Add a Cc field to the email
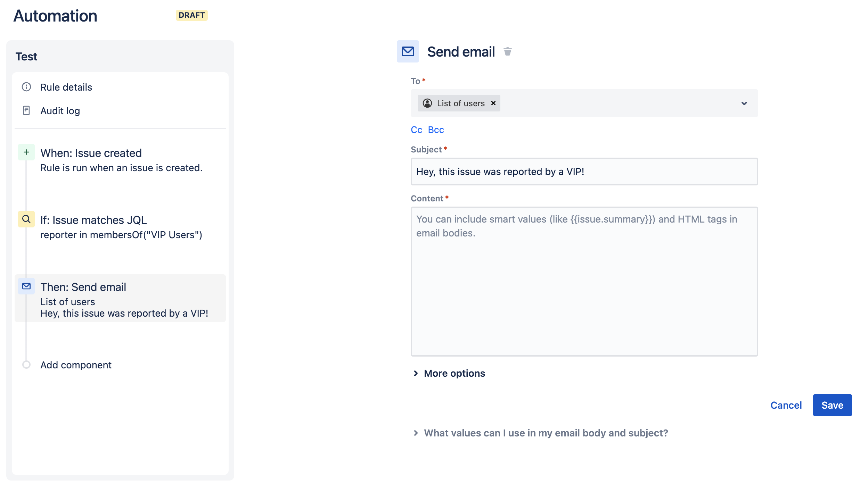Screen dimensions: 868x484 click(416, 130)
